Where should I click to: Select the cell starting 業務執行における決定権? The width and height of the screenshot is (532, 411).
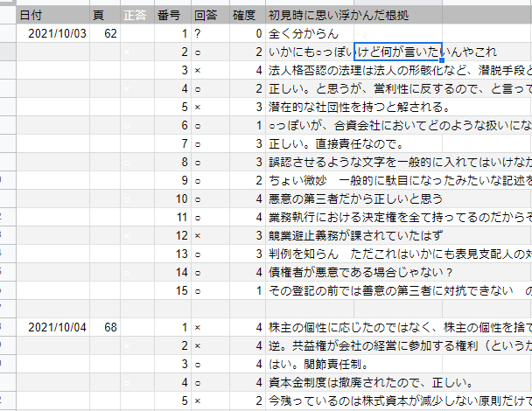point(310,217)
